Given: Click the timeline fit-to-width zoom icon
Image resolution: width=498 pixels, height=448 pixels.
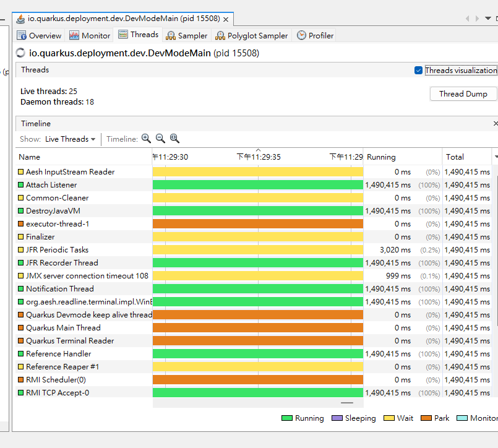Looking at the screenshot, I should pos(174,139).
